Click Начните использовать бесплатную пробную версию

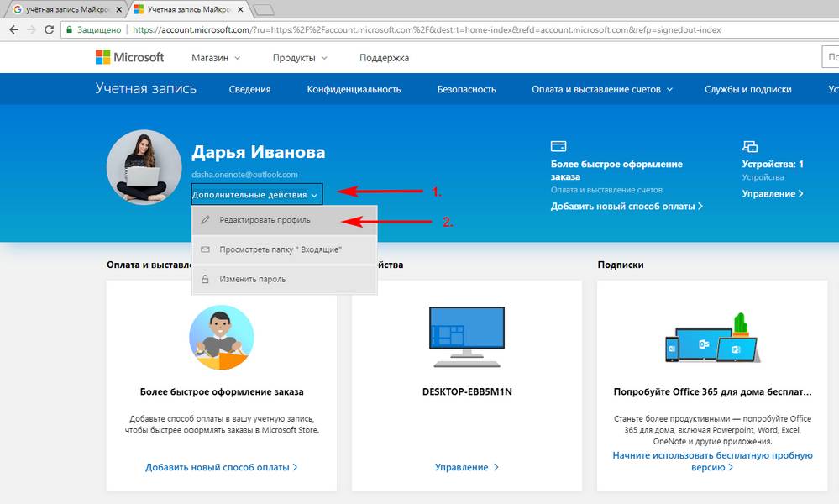tap(712, 461)
